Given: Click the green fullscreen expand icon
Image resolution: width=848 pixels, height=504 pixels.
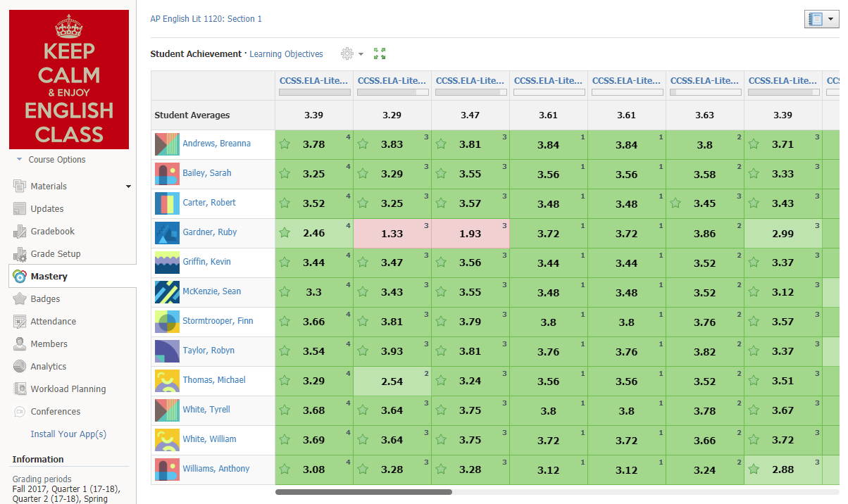Looking at the screenshot, I should pyautogui.click(x=380, y=53).
